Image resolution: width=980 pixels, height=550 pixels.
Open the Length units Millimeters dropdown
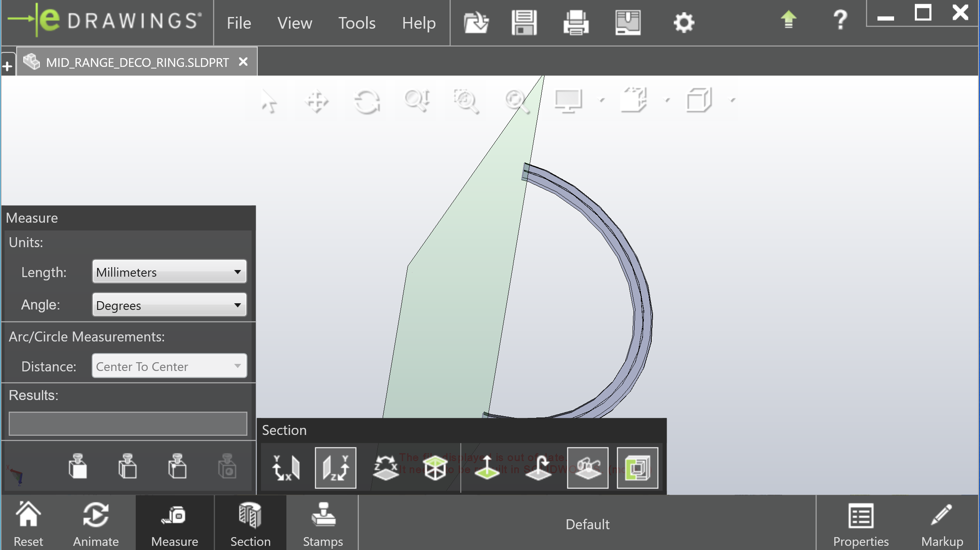pos(169,272)
